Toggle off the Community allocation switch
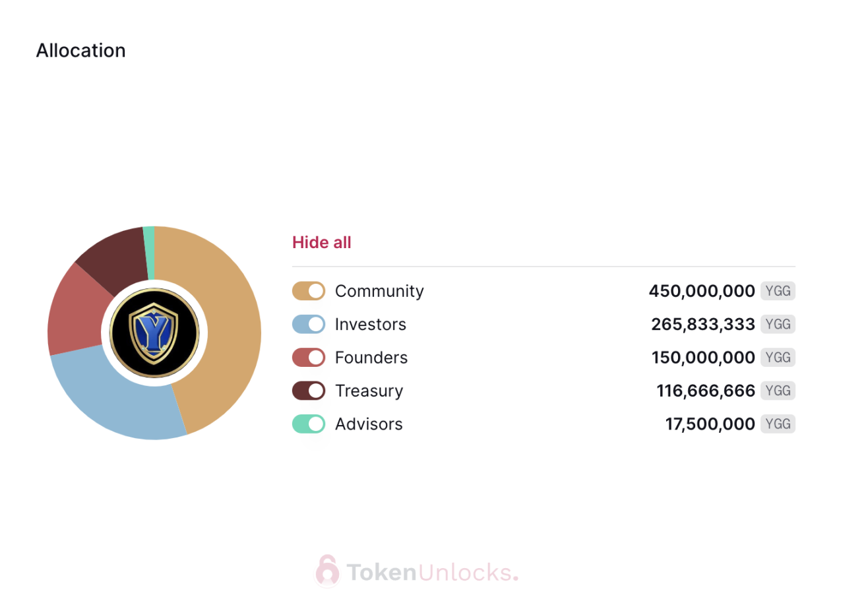The image size is (868, 615). [x=309, y=291]
